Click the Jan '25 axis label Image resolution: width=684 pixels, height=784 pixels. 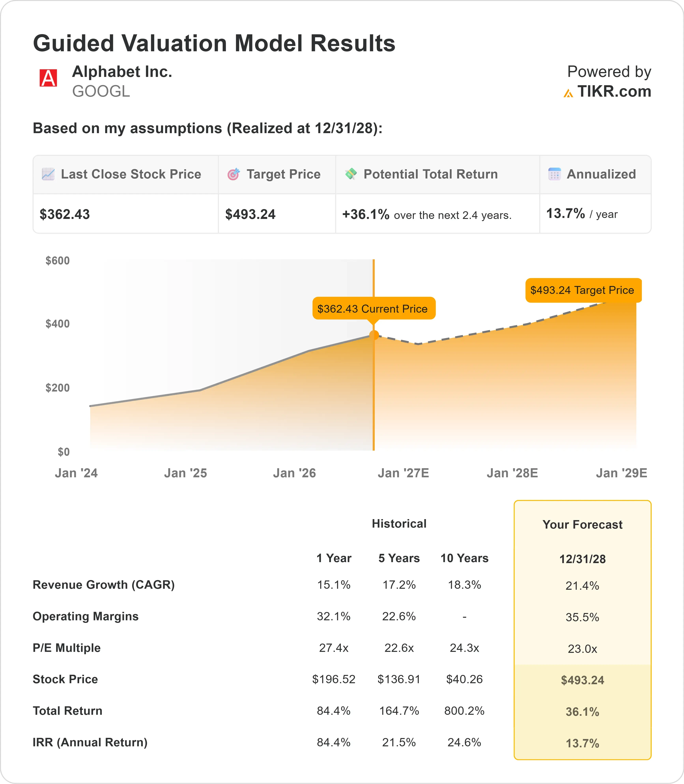click(x=186, y=473)
